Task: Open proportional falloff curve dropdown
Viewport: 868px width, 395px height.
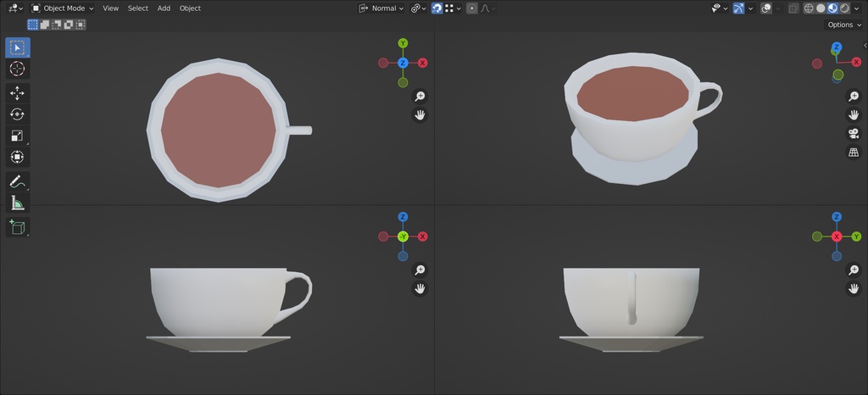Action: click(x=487, y=8)
